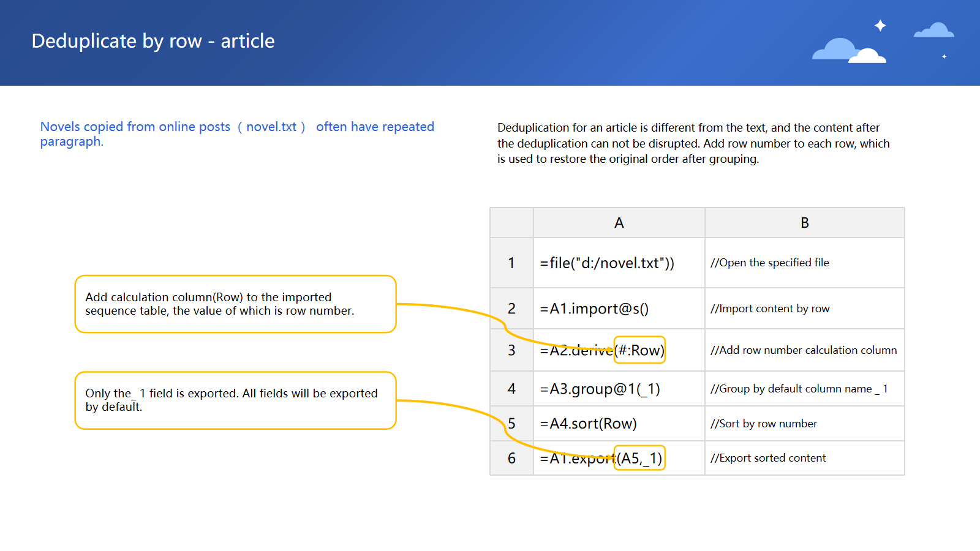Click the 'Only the _1 field is exported' callout
This screenshot has width=980, height=551.
coord(235,400)
